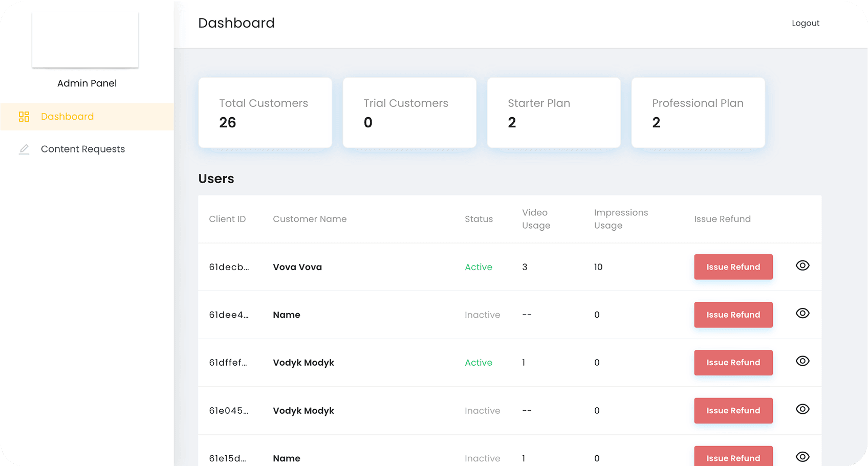Issue Refund for client 61dee4
Viewport: 868px width, 466px height.
click(733, 315)
